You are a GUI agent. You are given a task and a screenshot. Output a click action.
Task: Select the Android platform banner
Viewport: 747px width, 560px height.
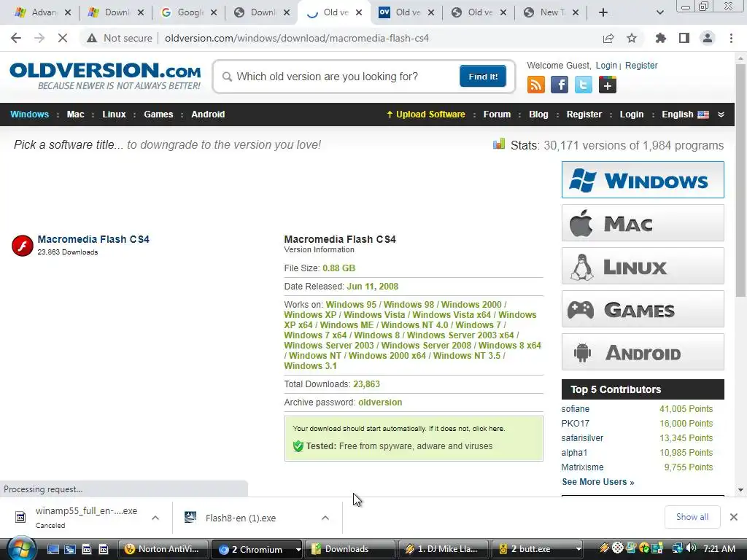(x=643, y=352)
